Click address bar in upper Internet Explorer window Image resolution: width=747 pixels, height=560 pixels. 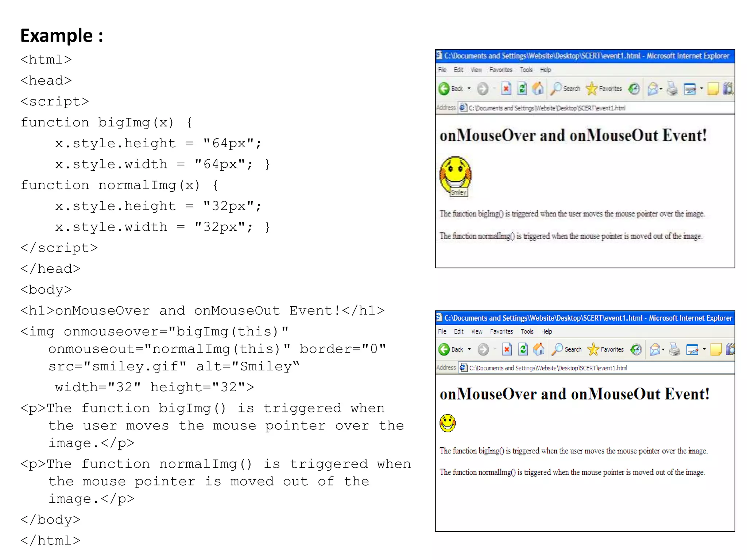(596, 108)
